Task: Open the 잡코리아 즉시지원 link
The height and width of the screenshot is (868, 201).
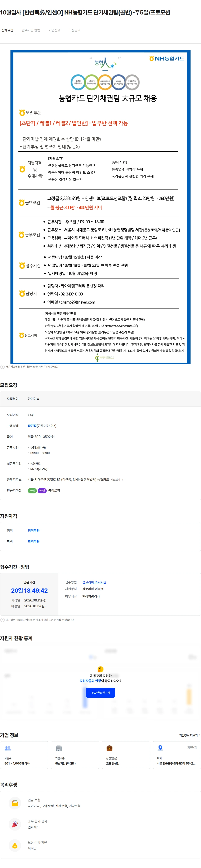Action: click(x=94, y=582)
